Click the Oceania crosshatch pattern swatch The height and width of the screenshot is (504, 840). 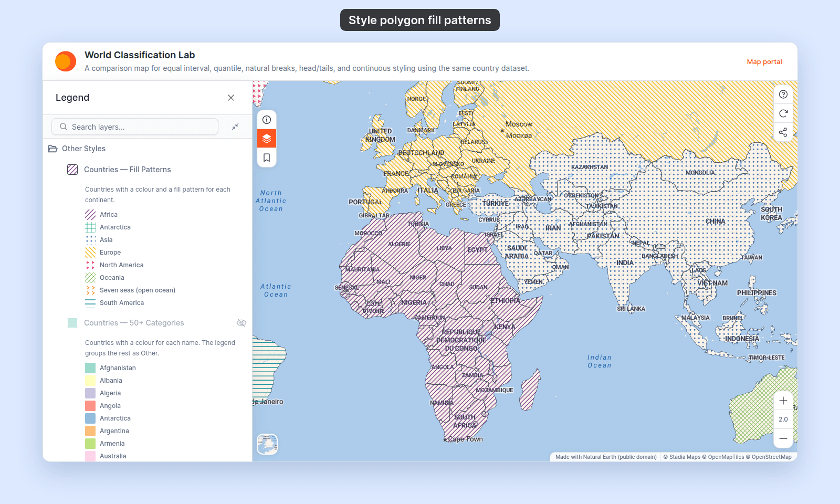coord(90,278)
